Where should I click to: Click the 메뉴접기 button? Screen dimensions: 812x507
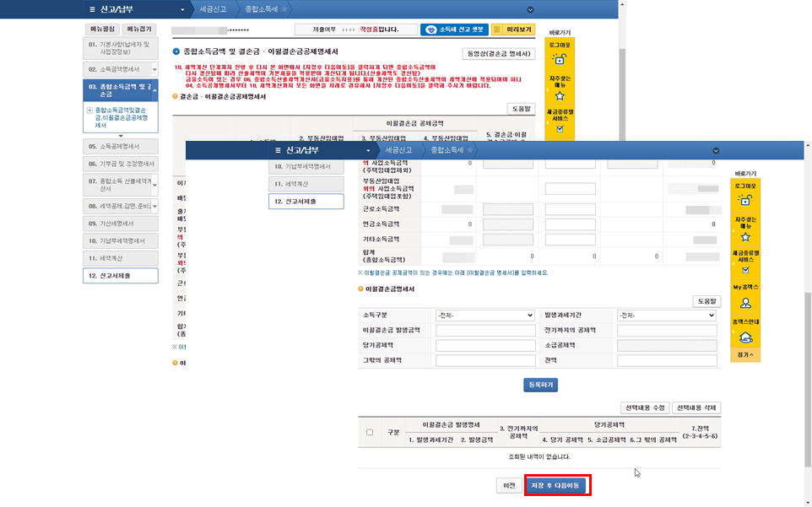139,30
